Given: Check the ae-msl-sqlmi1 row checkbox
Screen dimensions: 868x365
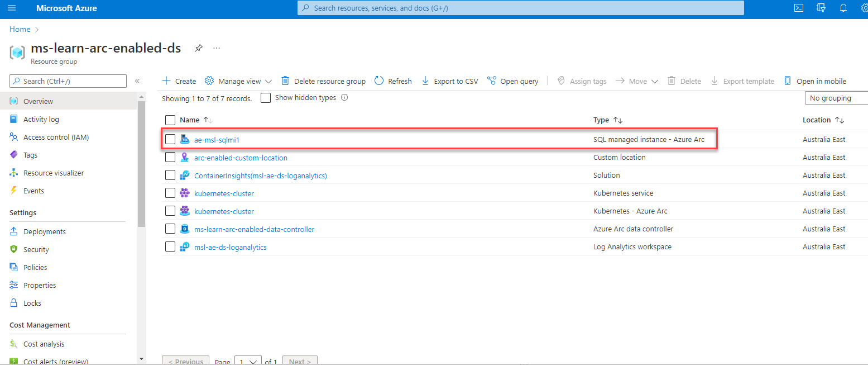Looking at the screenshot, I should (170, 139).
